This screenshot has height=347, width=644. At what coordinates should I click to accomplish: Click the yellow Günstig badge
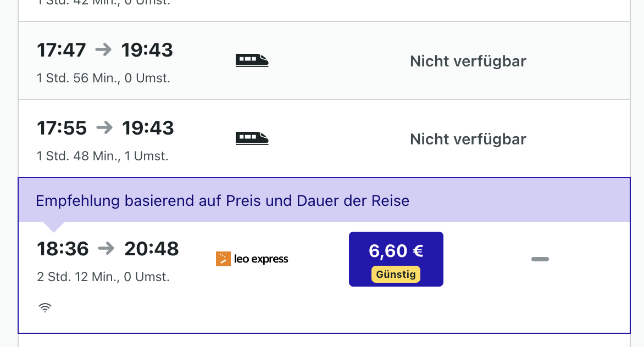[x=396, y=274]
